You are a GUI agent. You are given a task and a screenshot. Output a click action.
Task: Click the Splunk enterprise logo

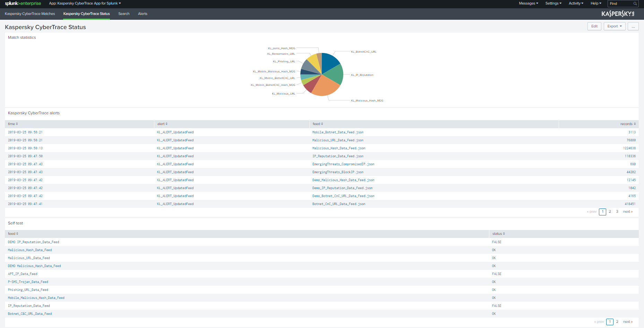point(23,3)
